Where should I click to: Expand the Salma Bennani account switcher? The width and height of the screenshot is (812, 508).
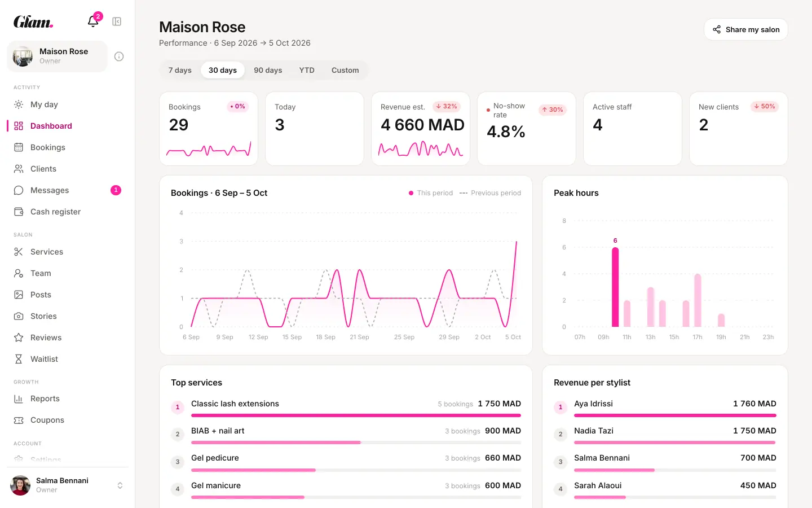[120, 485]
